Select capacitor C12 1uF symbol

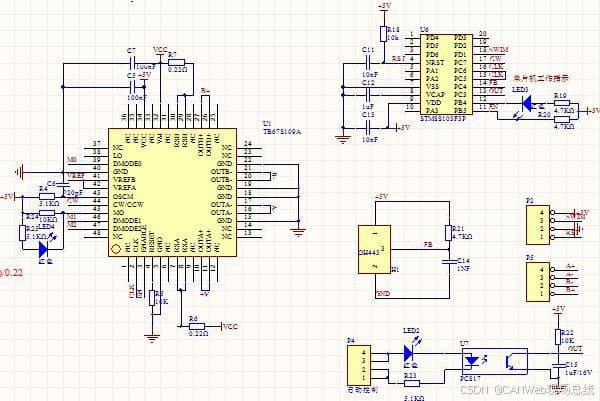tap(368, 95)
